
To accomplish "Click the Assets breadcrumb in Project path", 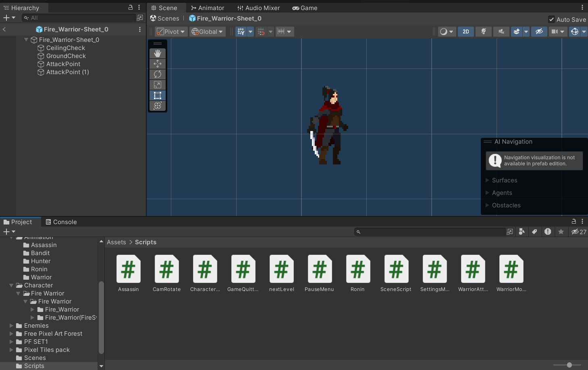I will coord(116,242).
